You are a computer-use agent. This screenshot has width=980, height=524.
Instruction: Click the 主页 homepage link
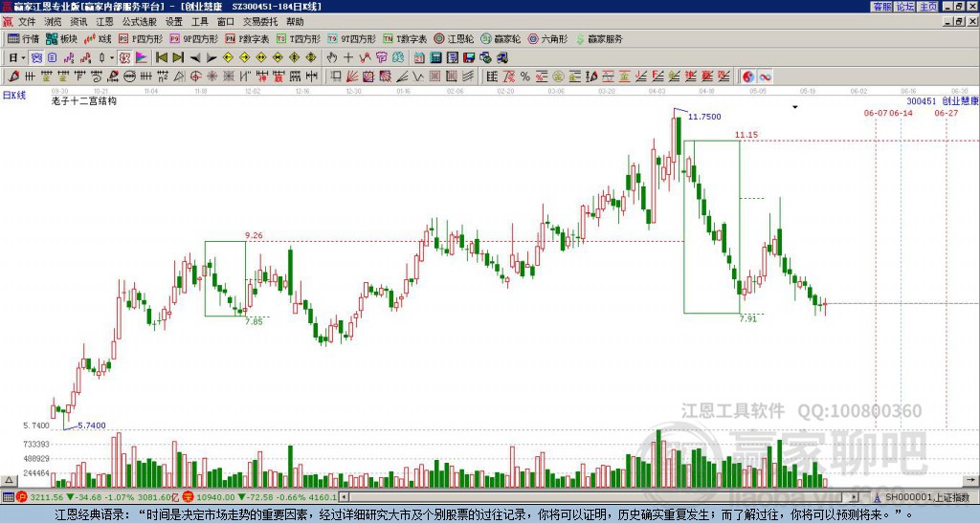[x=928, y=7]
